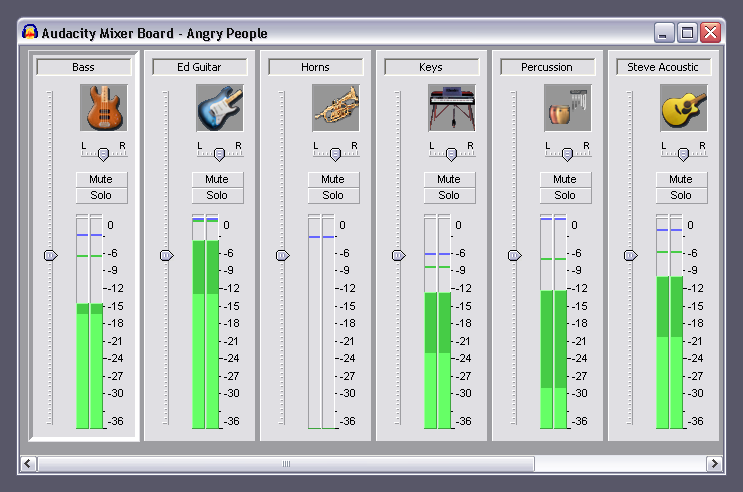Click the Horns pan slider thumb

335,154
